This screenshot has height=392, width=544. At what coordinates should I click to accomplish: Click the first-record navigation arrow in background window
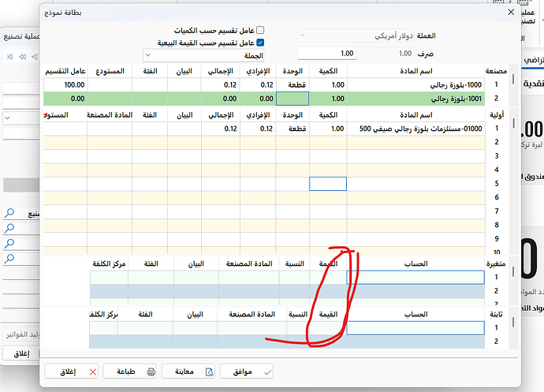coord(10,57)
